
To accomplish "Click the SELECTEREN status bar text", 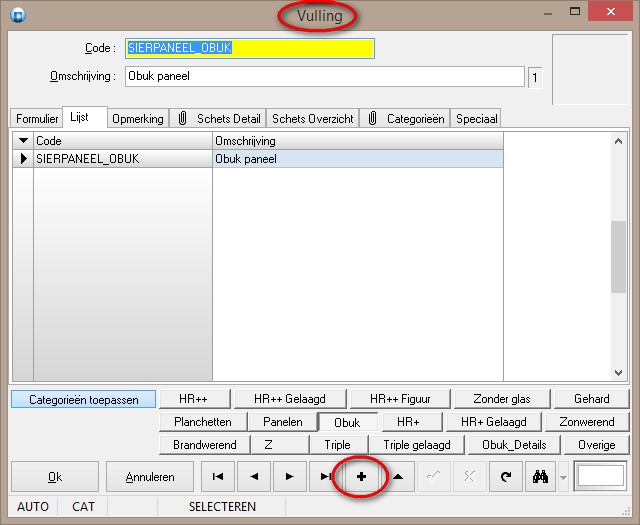I will (222, 507).
